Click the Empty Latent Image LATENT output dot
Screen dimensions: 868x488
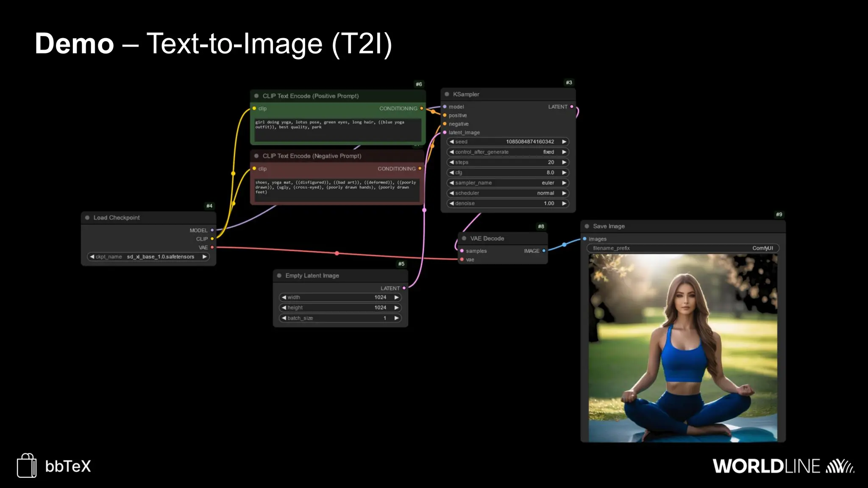[404, 288]
